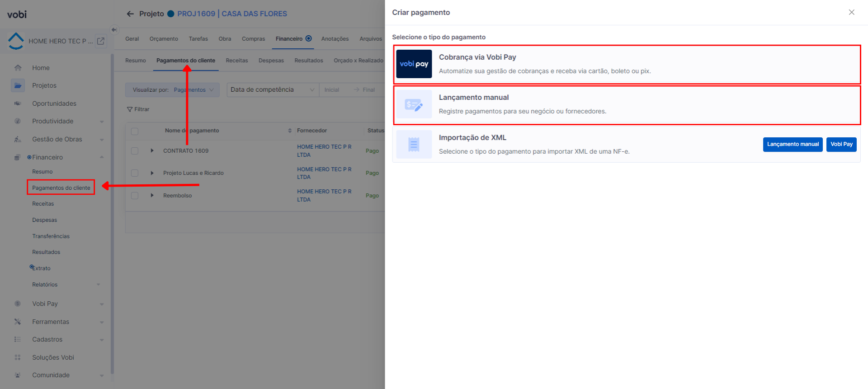Open the Arquivos tab

371,39
